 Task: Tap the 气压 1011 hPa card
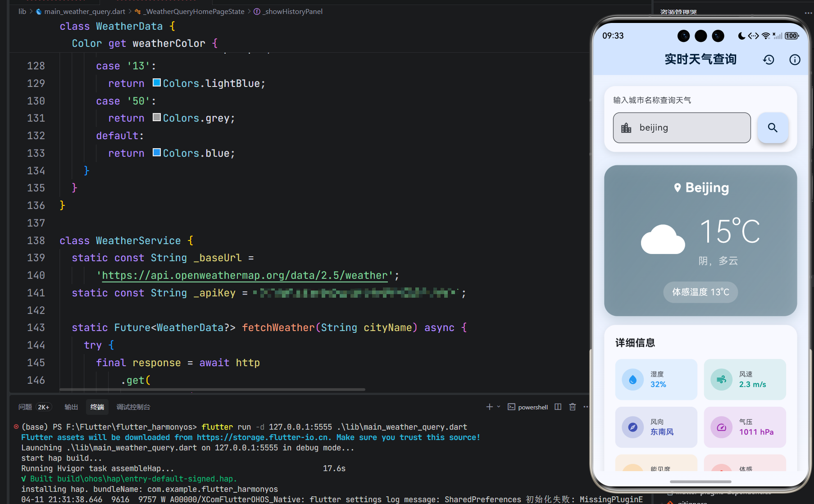coord(745,427)
